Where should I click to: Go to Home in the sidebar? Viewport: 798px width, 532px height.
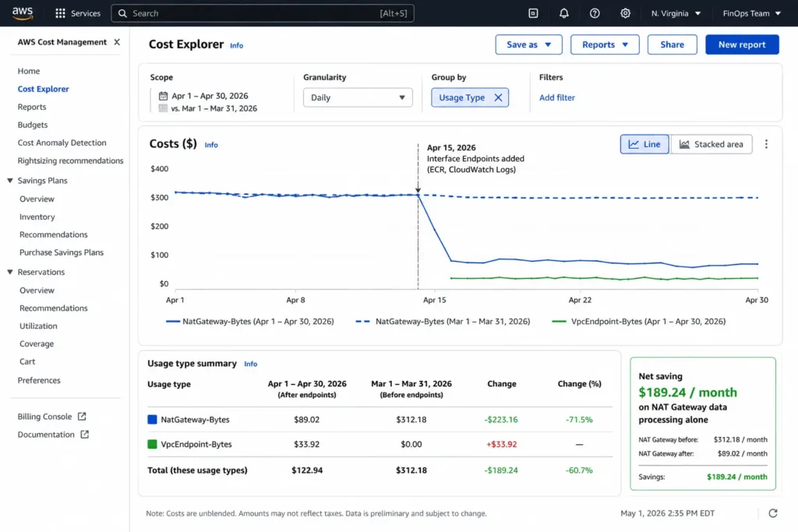point(29,71)
